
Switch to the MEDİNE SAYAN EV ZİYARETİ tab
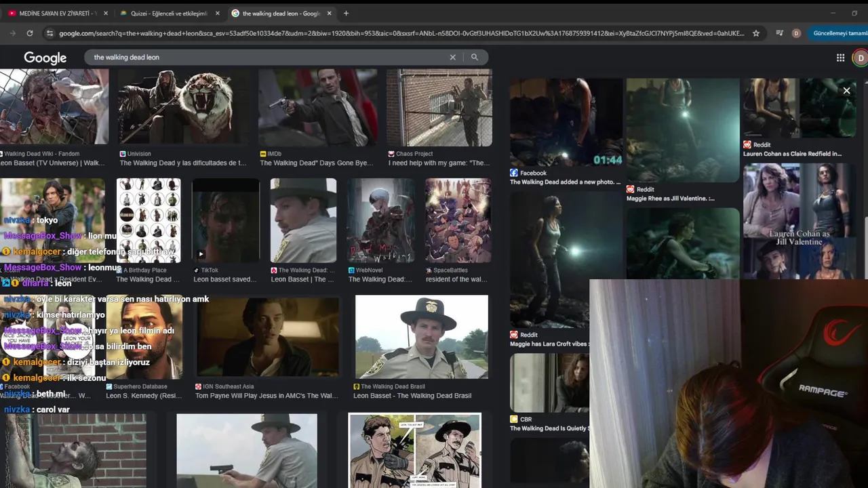click(x=58, y=13)
